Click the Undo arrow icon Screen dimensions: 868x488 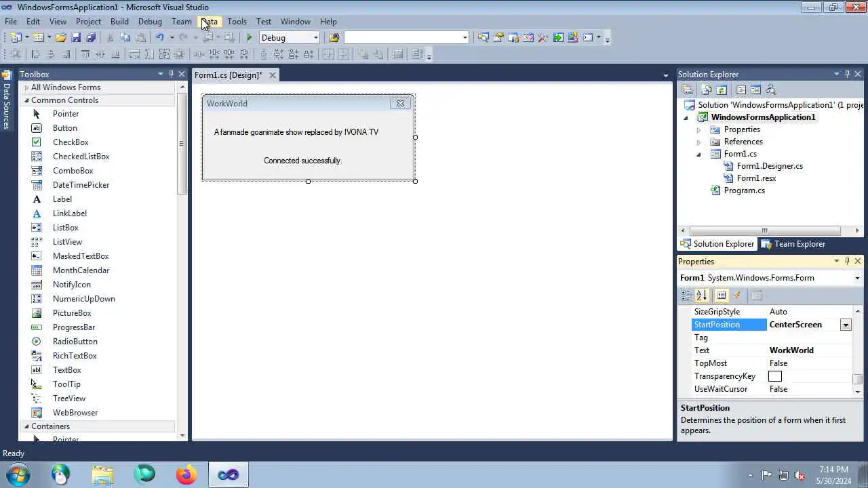[159, 38]
